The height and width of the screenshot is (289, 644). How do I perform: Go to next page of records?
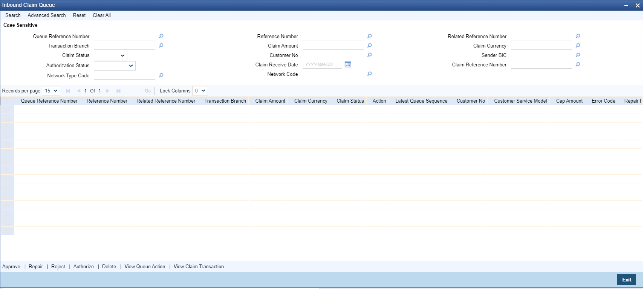tap(108, 91)
